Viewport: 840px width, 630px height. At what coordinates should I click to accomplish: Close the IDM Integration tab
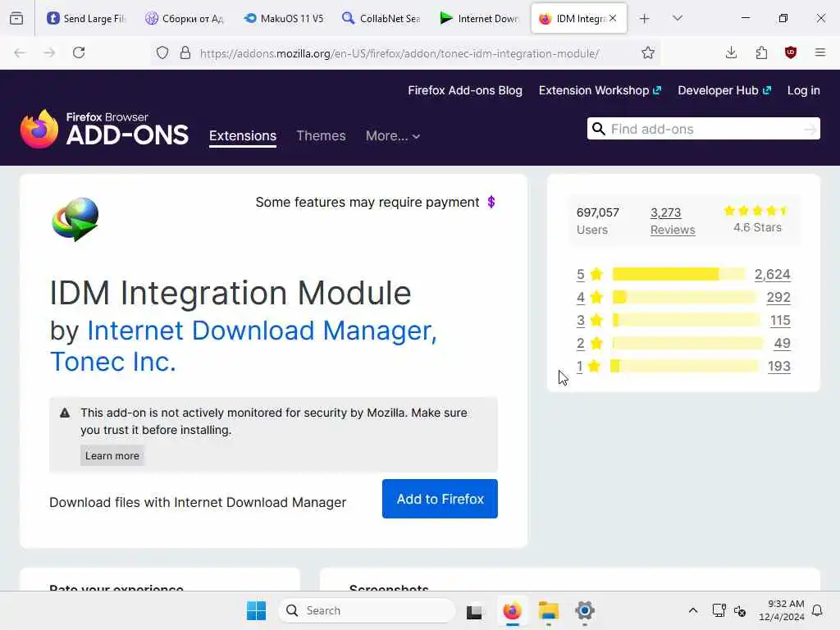tap(613, 18)
